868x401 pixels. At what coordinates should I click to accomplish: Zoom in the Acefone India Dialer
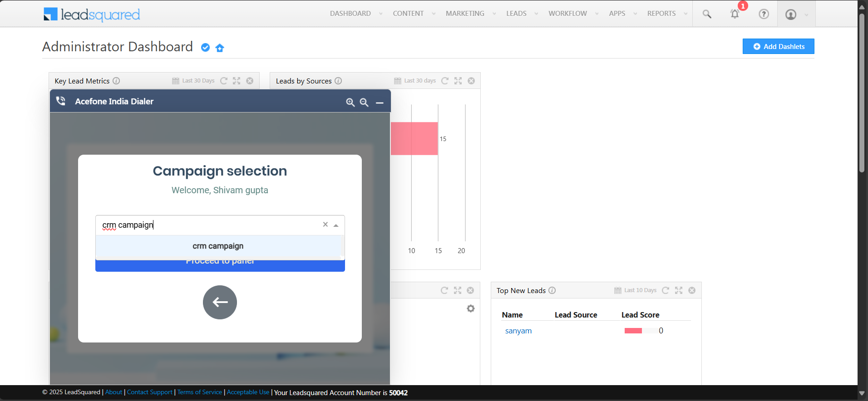pos(350,103)
